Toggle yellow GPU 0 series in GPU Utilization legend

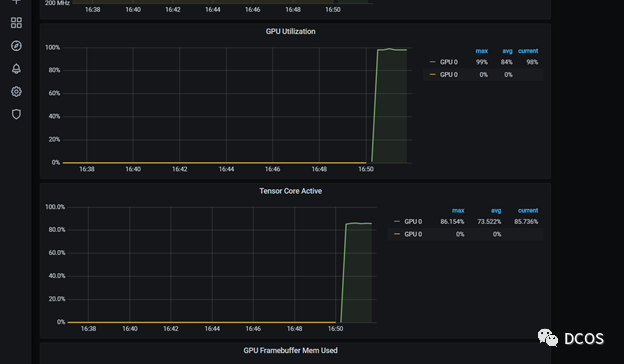pos(448,75)
